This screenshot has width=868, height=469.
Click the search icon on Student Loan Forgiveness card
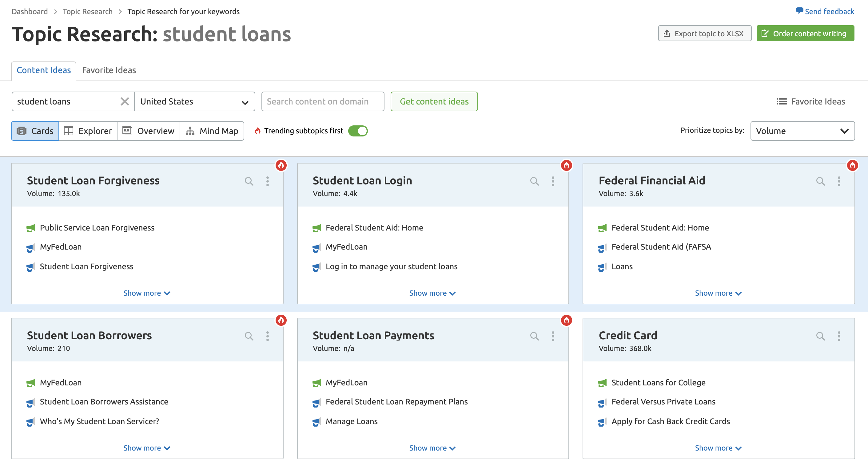[249, 181]
